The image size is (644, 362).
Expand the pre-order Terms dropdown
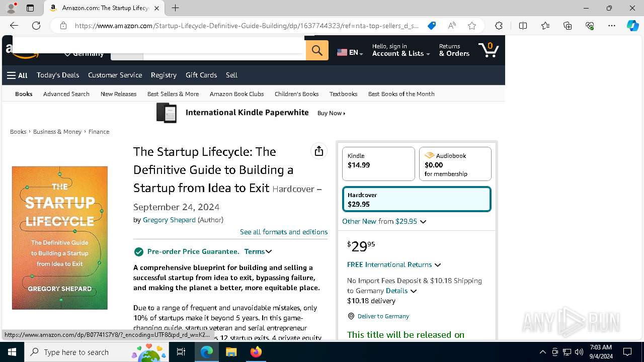click(x=258, y=251)
